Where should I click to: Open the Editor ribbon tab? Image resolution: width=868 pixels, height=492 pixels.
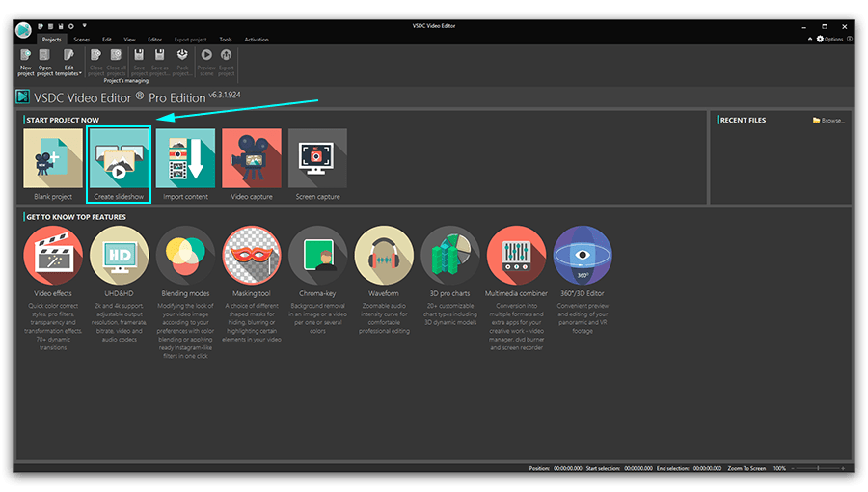tap(154, 40)
